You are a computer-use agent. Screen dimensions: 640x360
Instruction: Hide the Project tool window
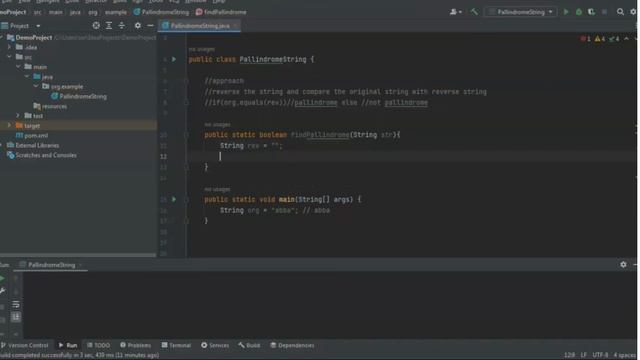coord(150,26)
